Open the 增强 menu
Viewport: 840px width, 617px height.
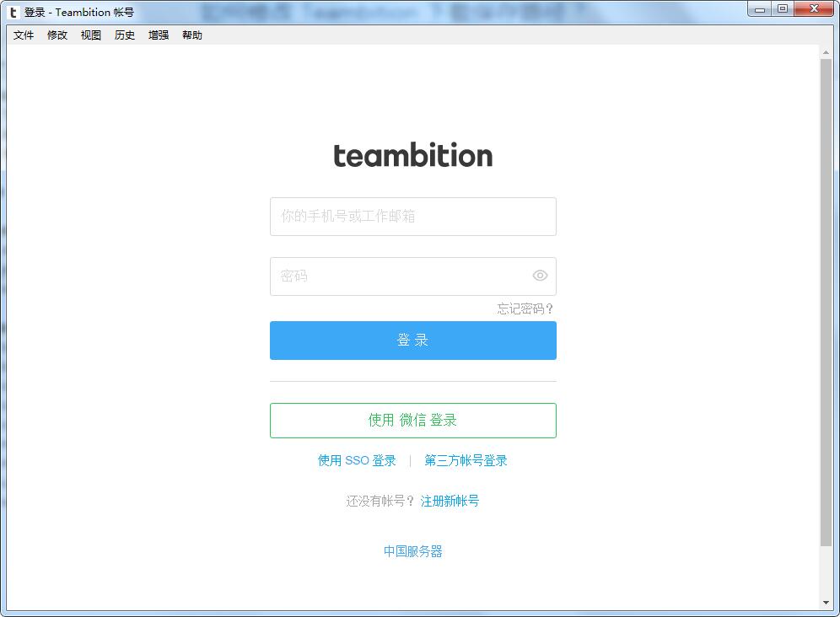(159, 35)
